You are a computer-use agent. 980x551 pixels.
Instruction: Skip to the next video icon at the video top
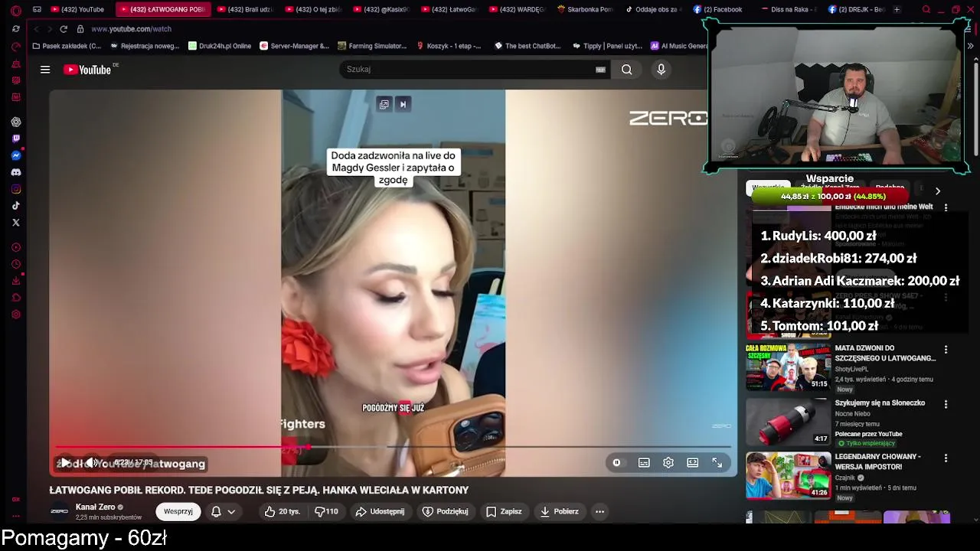pos(403,104)
